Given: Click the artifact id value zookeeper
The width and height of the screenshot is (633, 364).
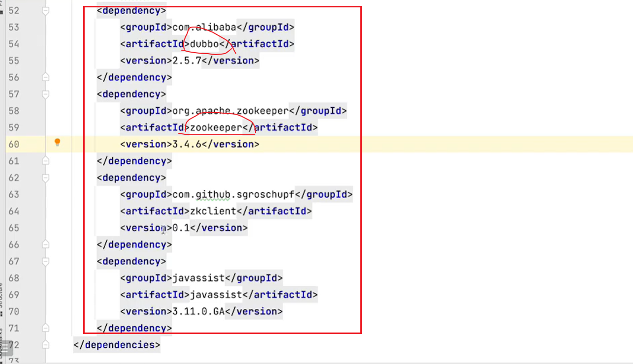Looking at the screenshot, I should (216, 127).
